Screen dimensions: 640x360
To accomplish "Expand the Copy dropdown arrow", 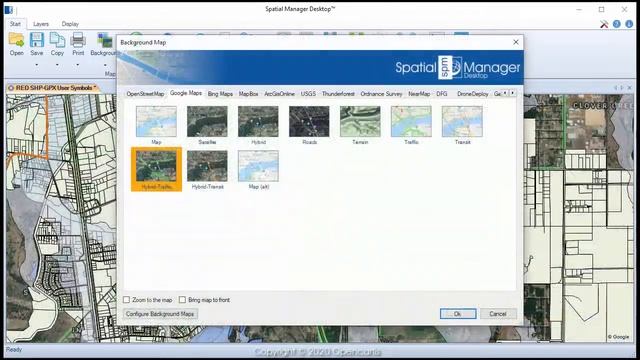I will [57, 64].
